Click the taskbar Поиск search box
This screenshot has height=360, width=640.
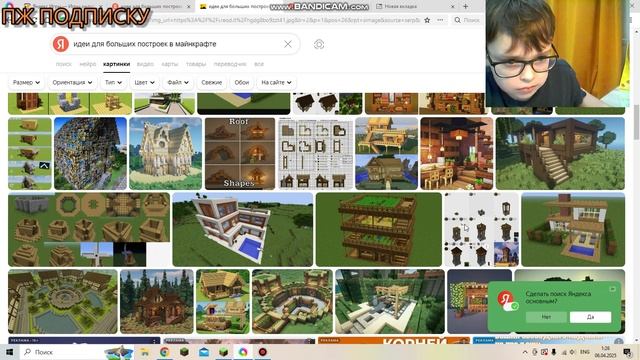pyautogui.click(x=61, y=352)
